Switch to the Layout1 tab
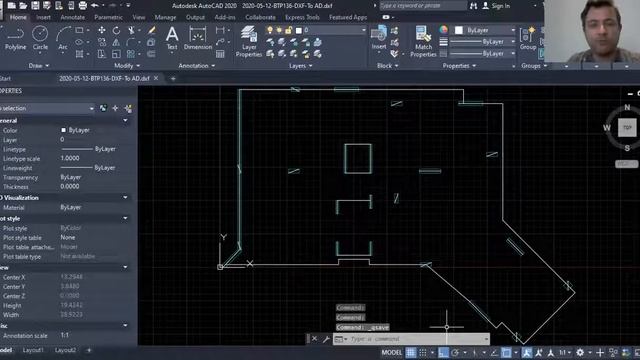 pos(33,350)
